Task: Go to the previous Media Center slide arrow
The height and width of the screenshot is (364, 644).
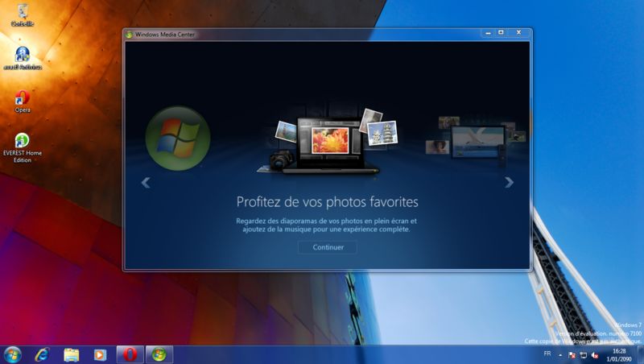Action: coord(146,183)
